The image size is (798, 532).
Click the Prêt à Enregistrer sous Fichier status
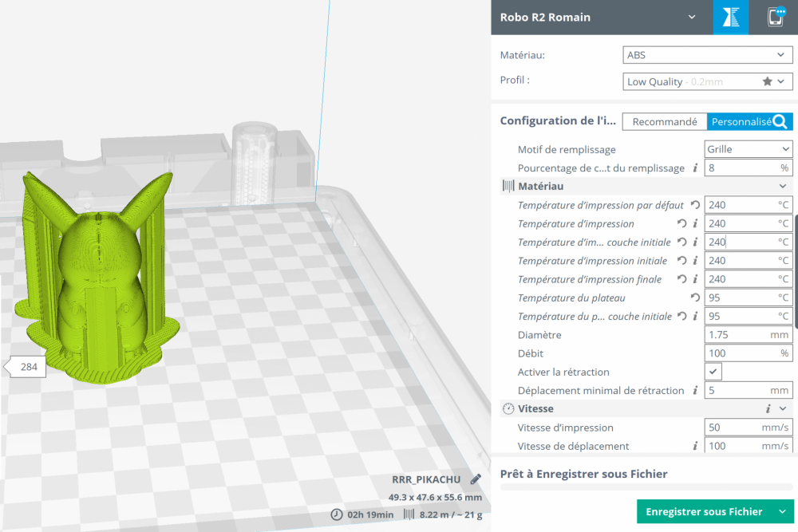click(584, 474)
